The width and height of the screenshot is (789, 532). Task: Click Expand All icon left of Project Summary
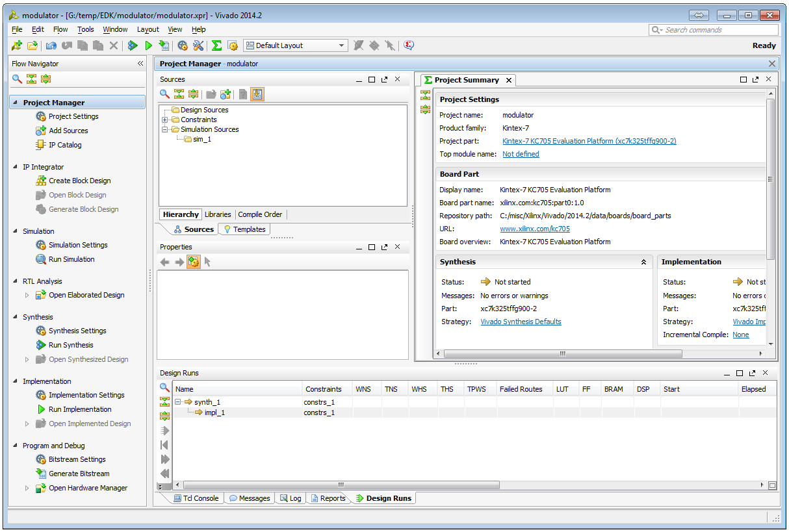pos(425,109)
